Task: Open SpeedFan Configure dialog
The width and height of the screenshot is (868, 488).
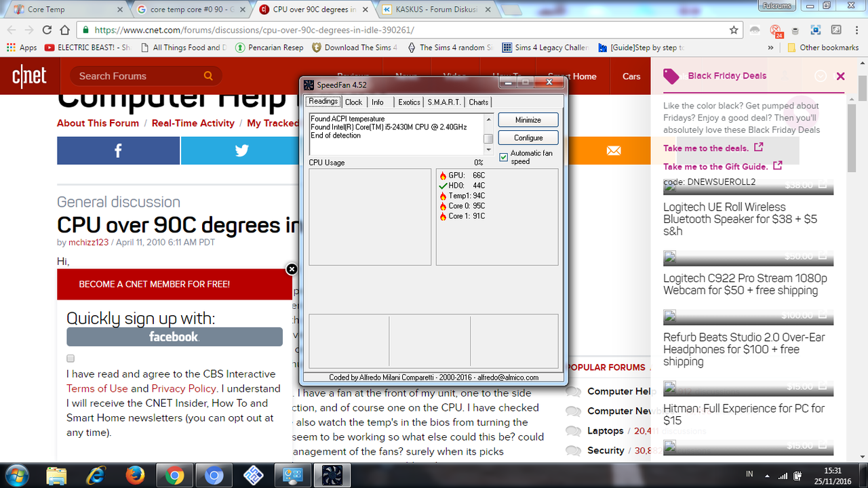Action: [x=528, y=138]
